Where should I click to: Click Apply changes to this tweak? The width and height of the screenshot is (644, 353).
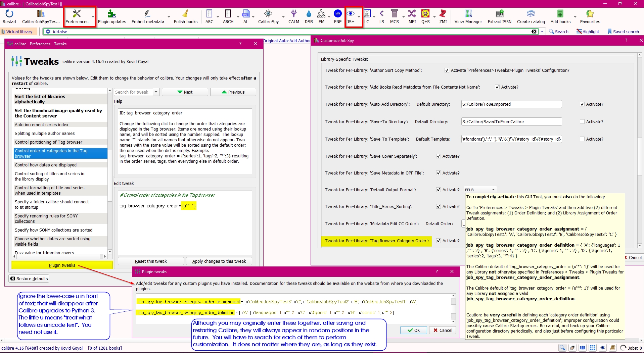pos(219,261)
